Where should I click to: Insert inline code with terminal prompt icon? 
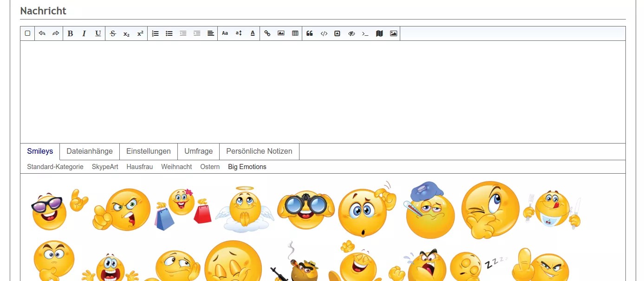[365, 33]
